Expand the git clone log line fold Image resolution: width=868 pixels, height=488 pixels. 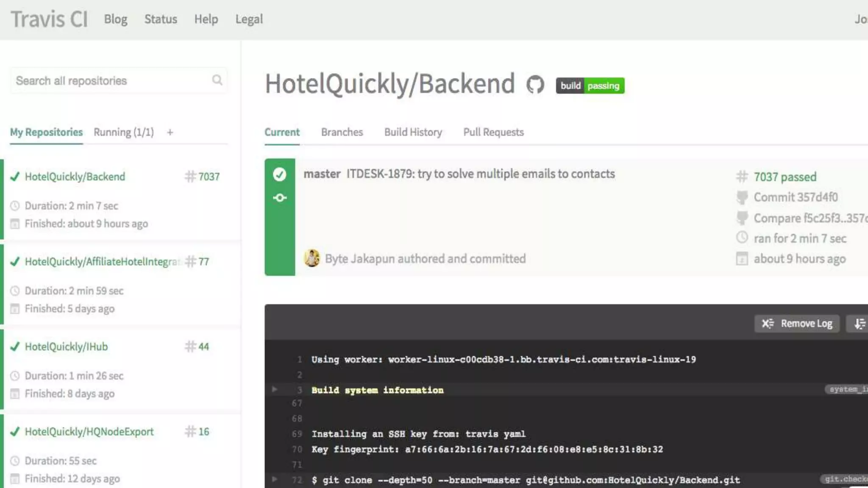pos(275,480)
